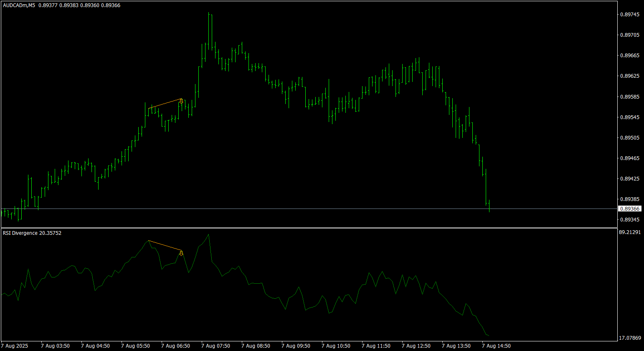Click the RSI Divergence 20.35752 label

(32, 233)
